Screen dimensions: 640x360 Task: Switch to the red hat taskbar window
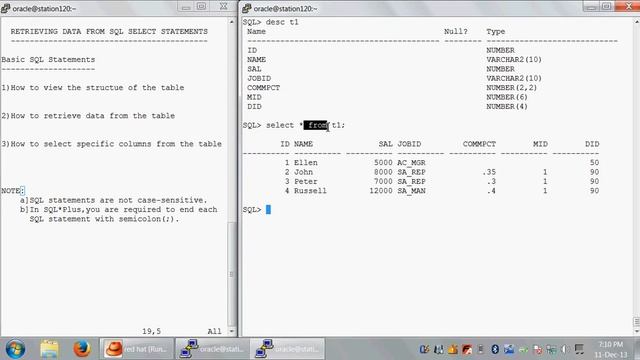[x=136, y=349]
